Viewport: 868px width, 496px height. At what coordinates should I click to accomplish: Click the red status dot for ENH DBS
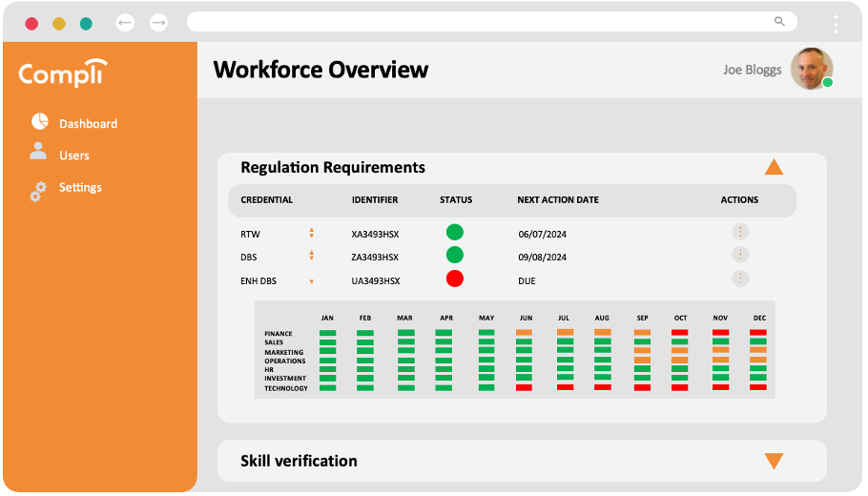click(454, 279)
